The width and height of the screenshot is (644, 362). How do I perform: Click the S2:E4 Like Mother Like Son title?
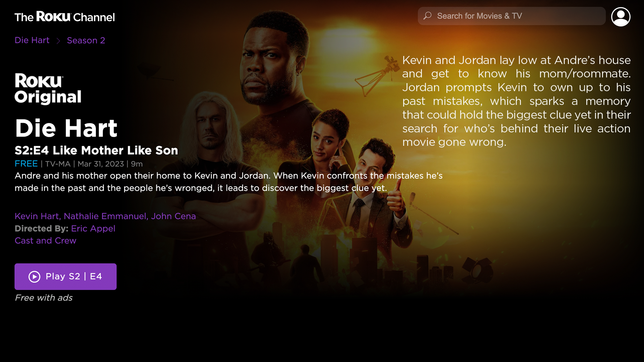click(x=96, y=150)
